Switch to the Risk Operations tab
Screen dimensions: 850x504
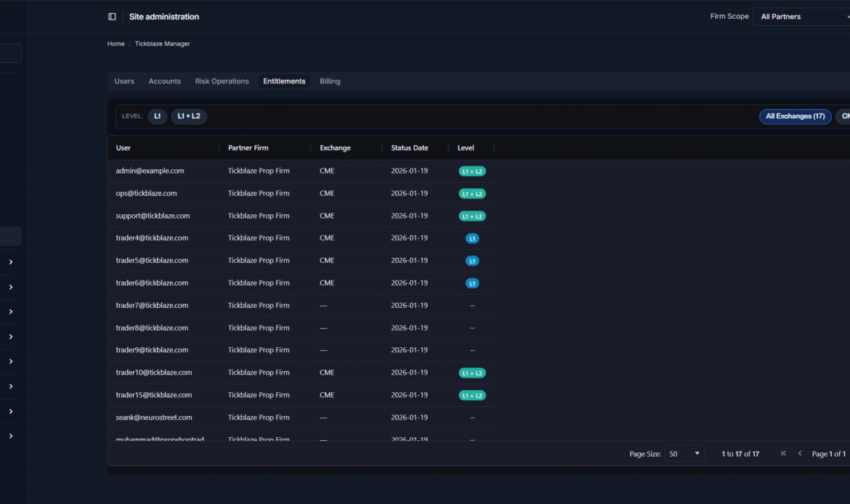pyautogui.click(x=222, y=81)
